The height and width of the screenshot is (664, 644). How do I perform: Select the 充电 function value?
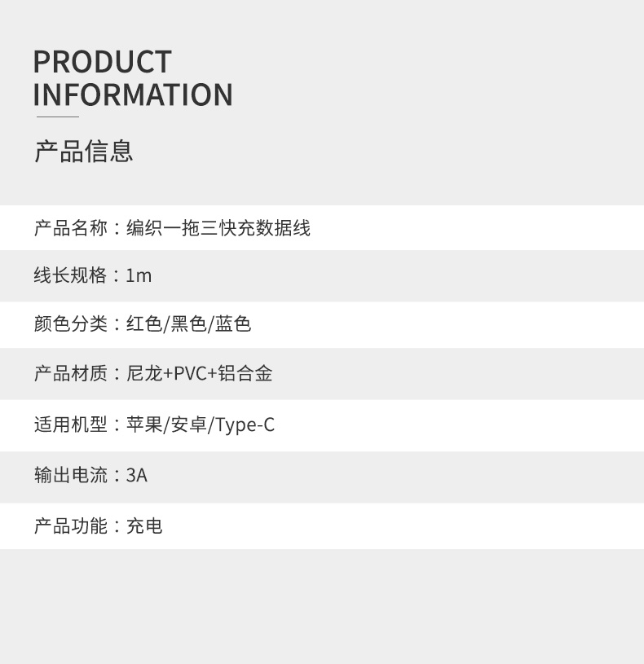pos(144,526)
